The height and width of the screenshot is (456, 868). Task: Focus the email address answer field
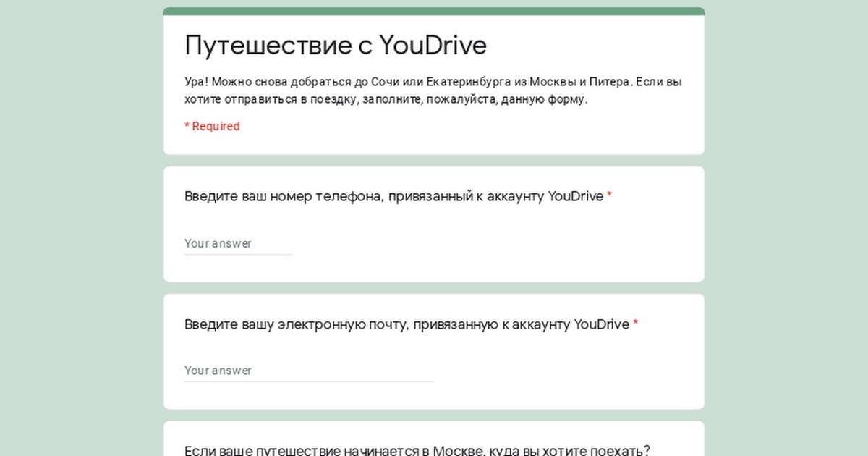(x=309, y=371)
